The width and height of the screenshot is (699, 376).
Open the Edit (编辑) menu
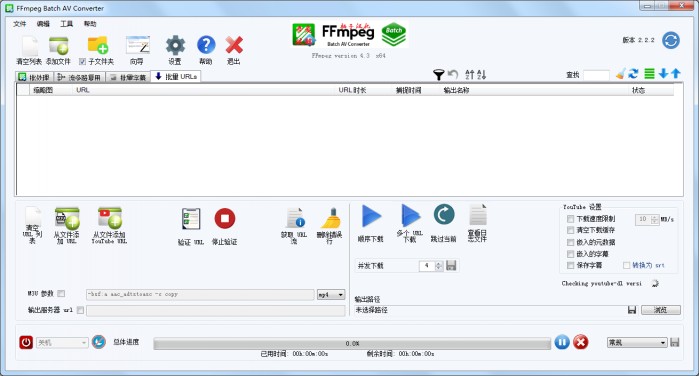(x=43, y=24)
